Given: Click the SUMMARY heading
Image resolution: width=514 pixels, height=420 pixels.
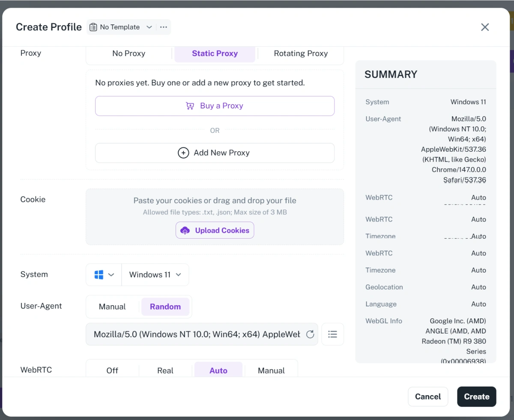Looking at the screenshot, I should pyautogui.click(x=391, y=75).
